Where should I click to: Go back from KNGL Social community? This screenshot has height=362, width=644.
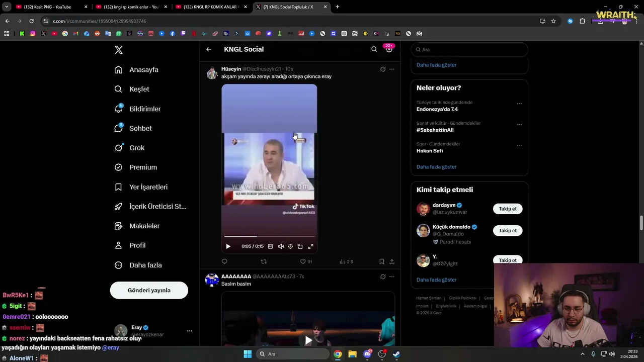point(209,49)
